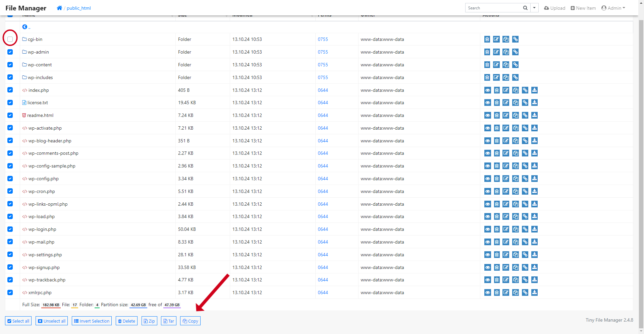Download xmlrpc.php using its download icon

click(x=534, y=292)
